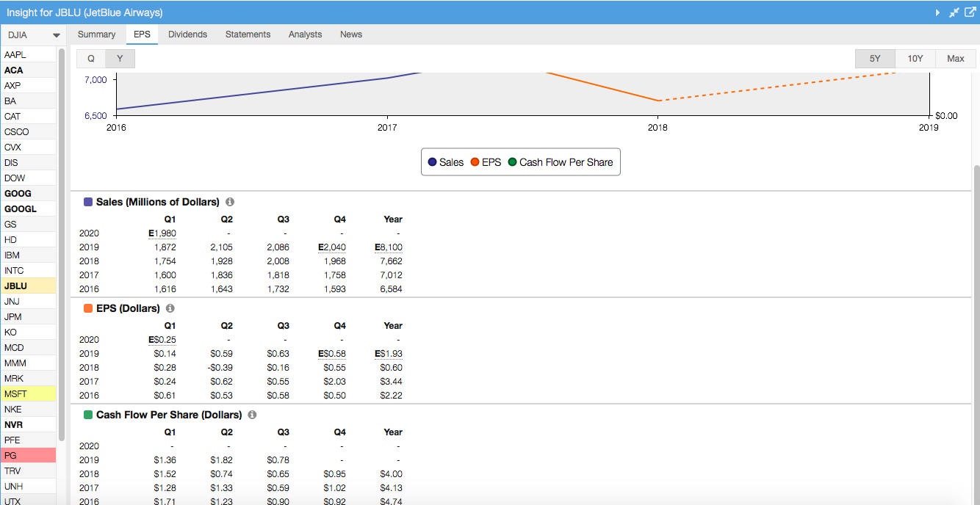
Task: Click orange swatch beside EPS table heading
Action: click(x=88, y=308)
